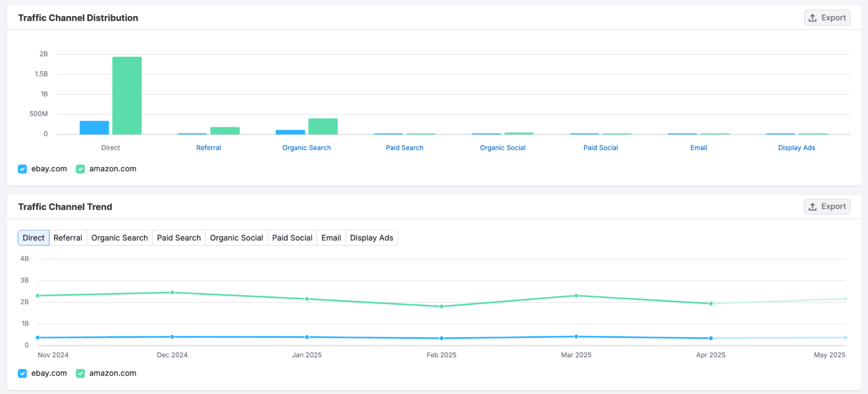Click the Feb 2025 ebay.com data point

point(441,338)
